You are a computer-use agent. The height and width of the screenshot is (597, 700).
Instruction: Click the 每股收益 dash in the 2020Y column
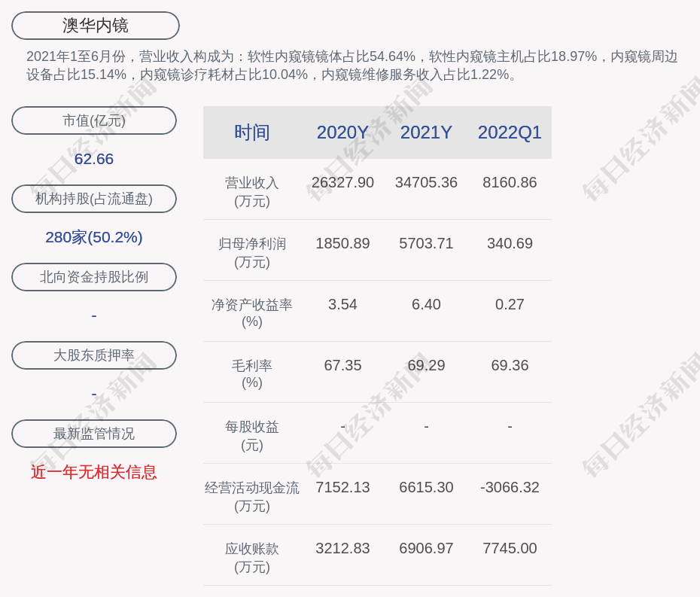pyautogui.click(x=342, y=427)
